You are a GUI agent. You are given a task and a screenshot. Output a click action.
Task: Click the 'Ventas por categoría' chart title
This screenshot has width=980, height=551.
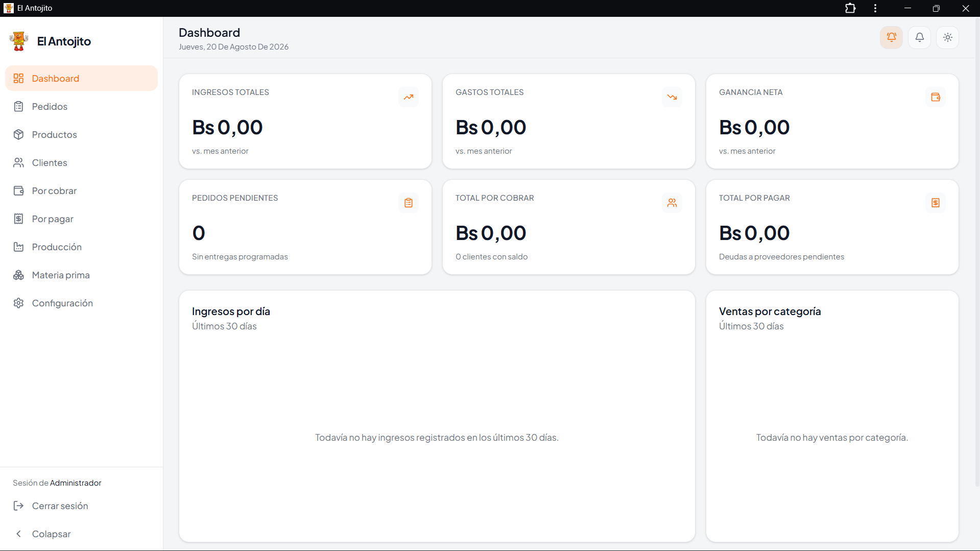(770, 311)
